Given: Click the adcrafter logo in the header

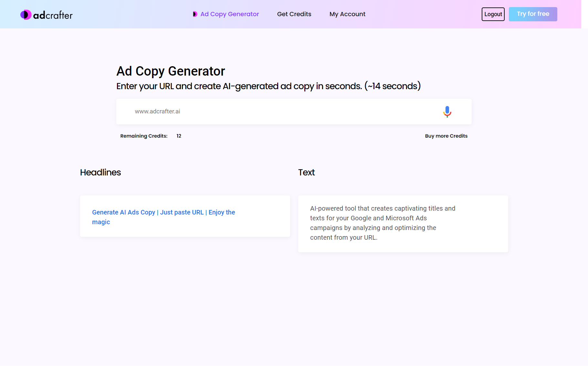Looking at the screenshot, I should pyautogui.click(x=46, y=14).
